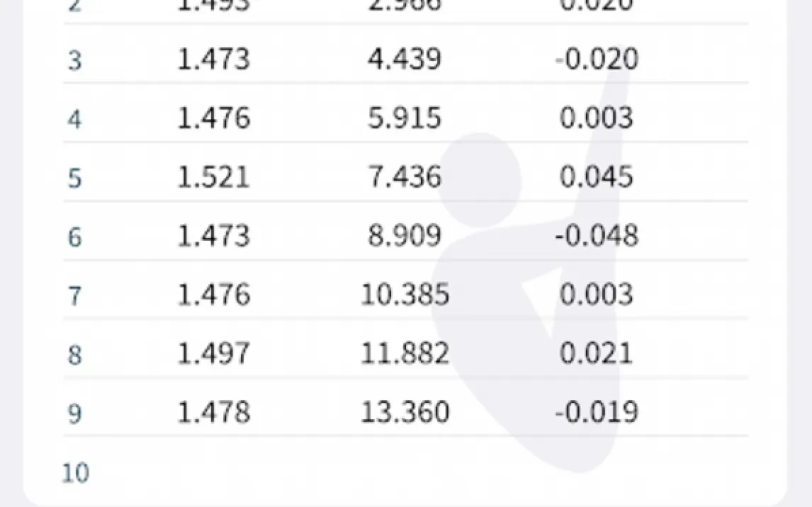Click row number 6
This screenshot has height=507, width=812.
(x=75, y=237)
